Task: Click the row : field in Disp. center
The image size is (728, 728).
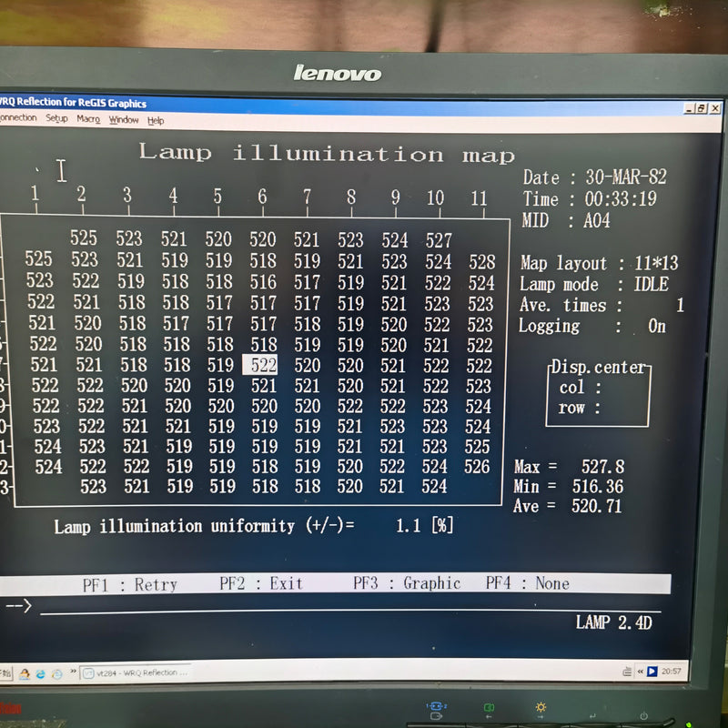Action: point(580,408)
